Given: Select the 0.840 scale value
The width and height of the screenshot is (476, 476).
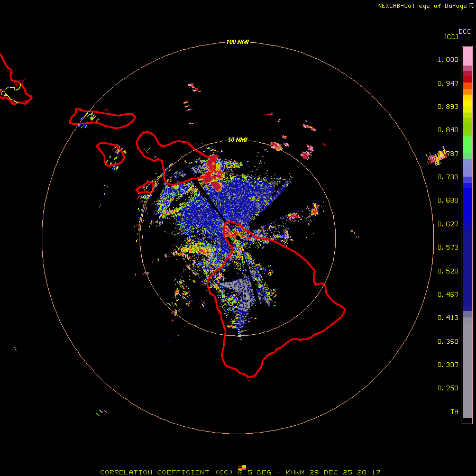Looking at the screenshot, I should coord(448,130).
